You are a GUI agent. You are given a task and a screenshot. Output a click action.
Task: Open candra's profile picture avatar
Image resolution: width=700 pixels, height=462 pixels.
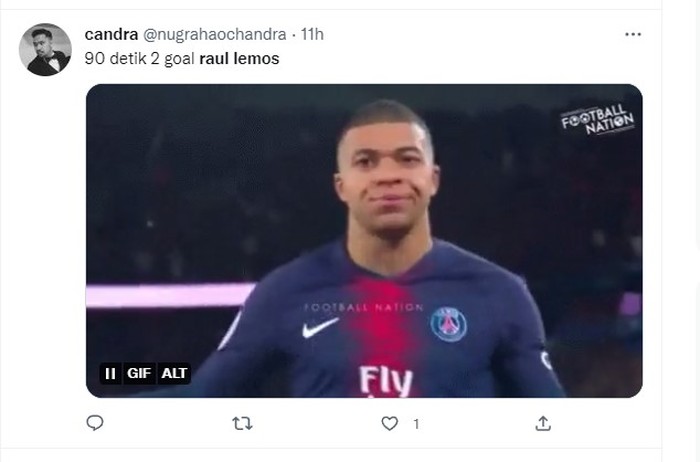pos(45,50)
